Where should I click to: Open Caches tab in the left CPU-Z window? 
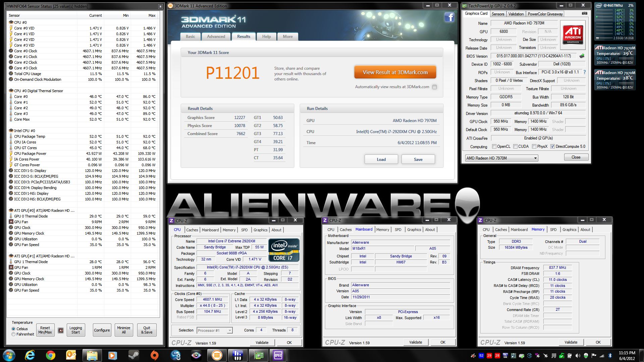pos(192,230)
